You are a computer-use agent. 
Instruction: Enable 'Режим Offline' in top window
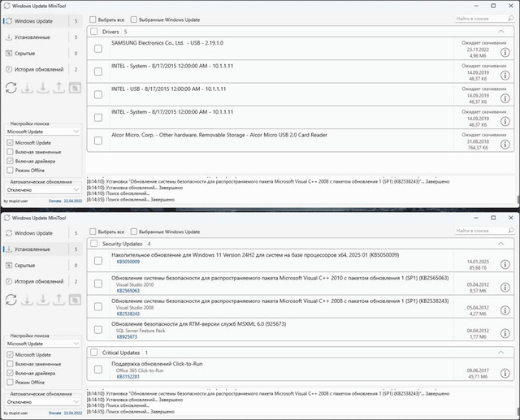pyautogui.click(x=10, y=170)
